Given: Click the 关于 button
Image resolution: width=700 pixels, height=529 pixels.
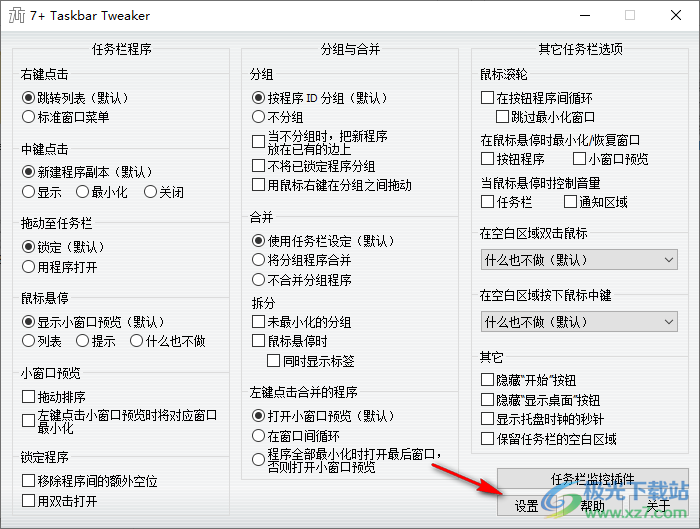Looking at the screenshot, I should coord(658,506).
